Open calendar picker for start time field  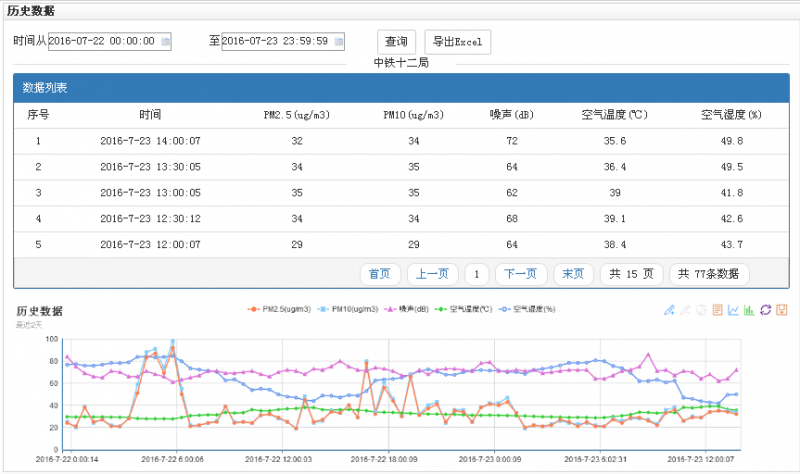pyautogui.click(x=166, y=41)
